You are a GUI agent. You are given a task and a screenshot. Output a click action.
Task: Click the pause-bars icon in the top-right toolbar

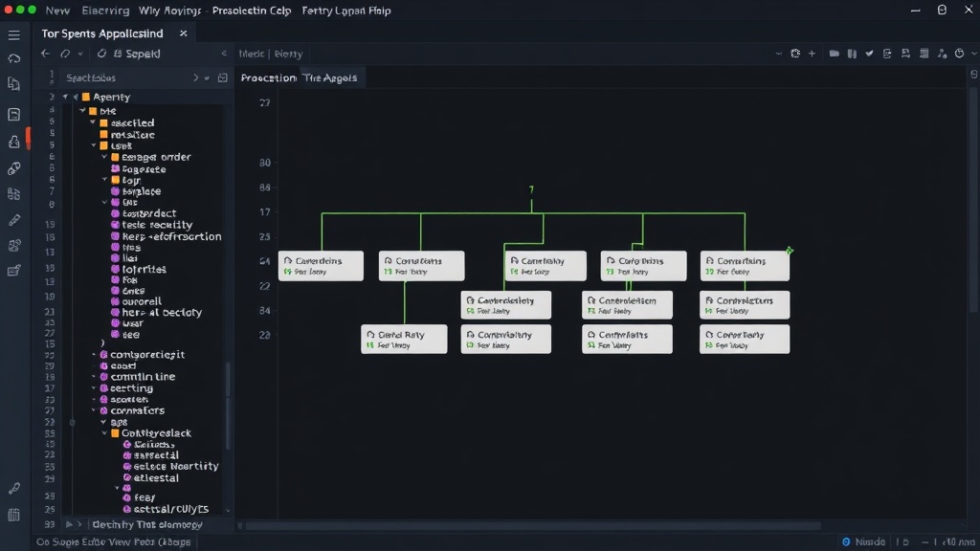852,54
